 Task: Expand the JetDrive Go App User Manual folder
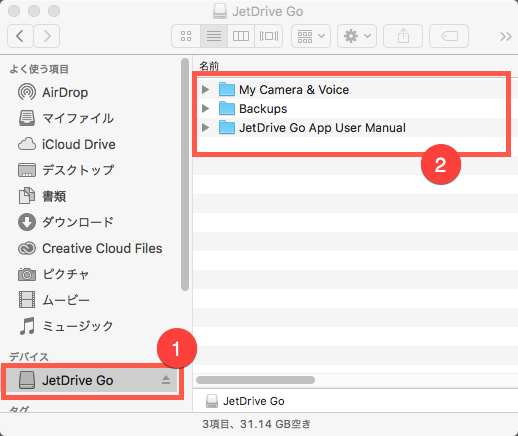206,127
